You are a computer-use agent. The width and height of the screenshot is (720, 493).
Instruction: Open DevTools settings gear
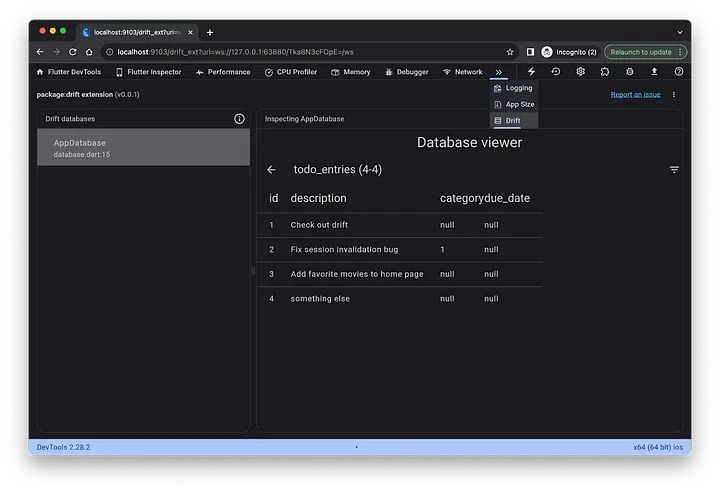580,72
